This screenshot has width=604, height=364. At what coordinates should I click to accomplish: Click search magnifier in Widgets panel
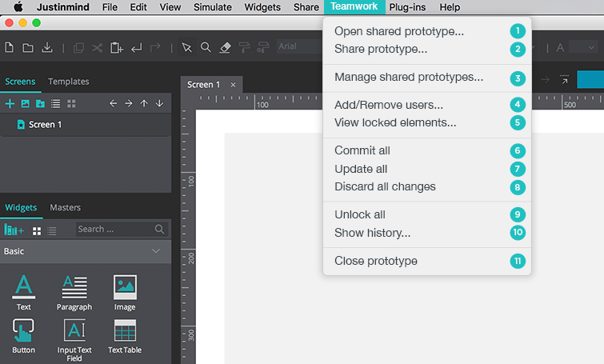click(159, 229)
